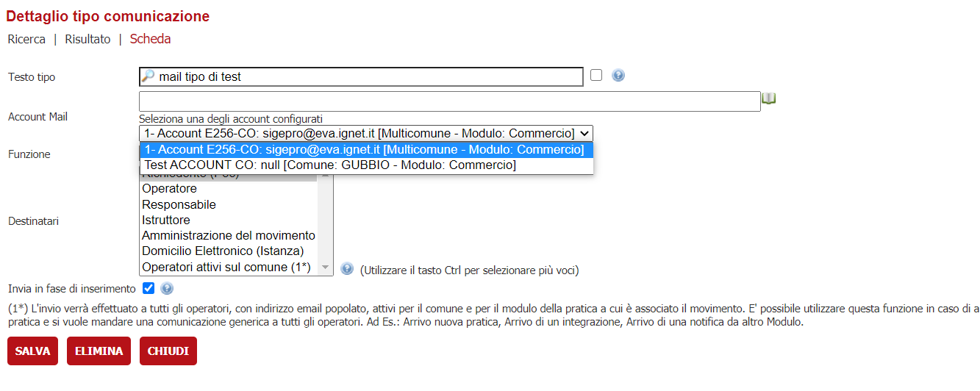Click the help icon next to Destinatari list

pos(347,269)
